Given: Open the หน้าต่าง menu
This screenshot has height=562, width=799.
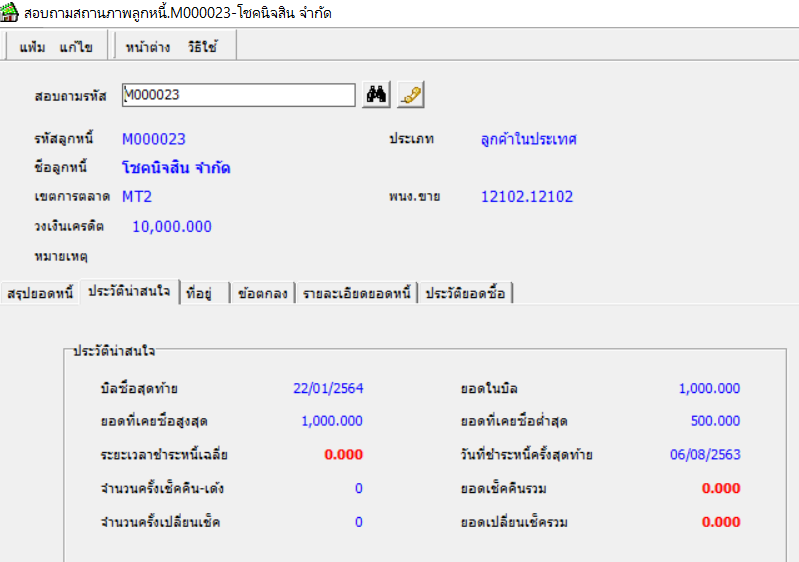Looking at the screenshot, I should pyautogui.click(x=148, y=47).
